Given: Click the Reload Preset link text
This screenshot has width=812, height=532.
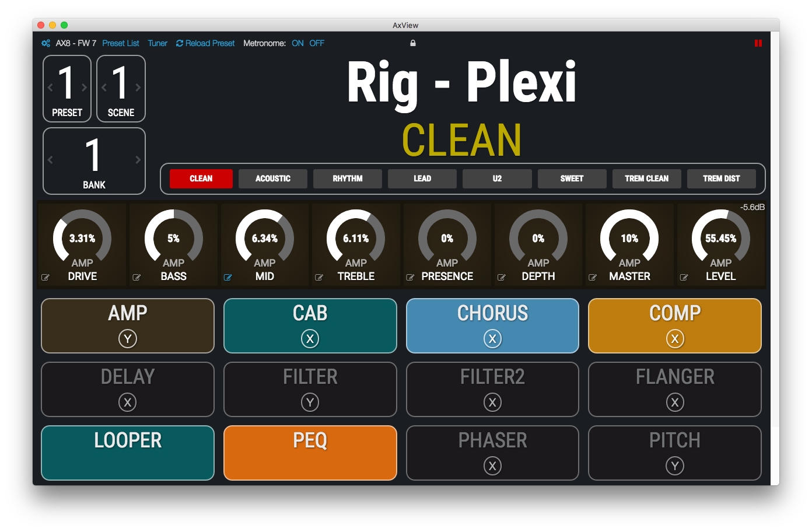Looking at the screenshot, I should coord(210,43).
